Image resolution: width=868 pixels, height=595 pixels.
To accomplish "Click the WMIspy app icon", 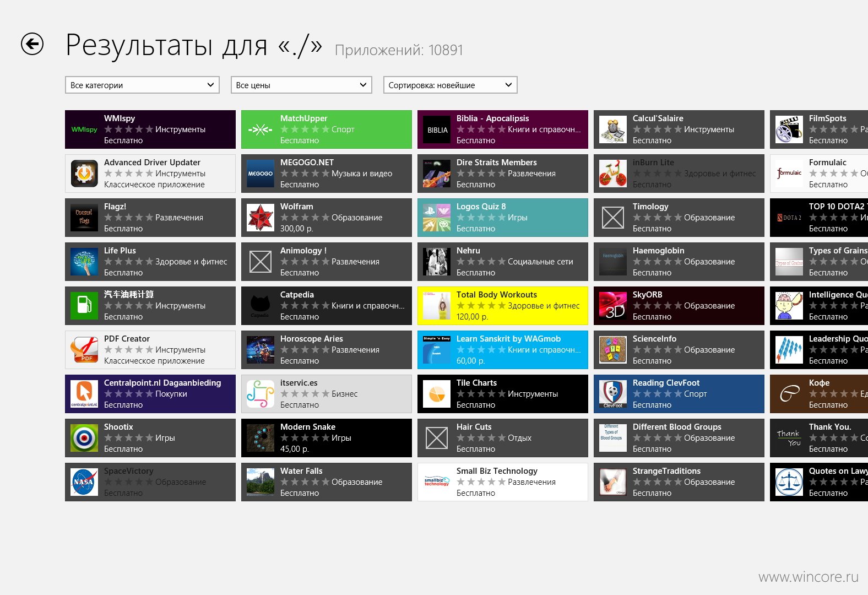I will coord(84,129).
